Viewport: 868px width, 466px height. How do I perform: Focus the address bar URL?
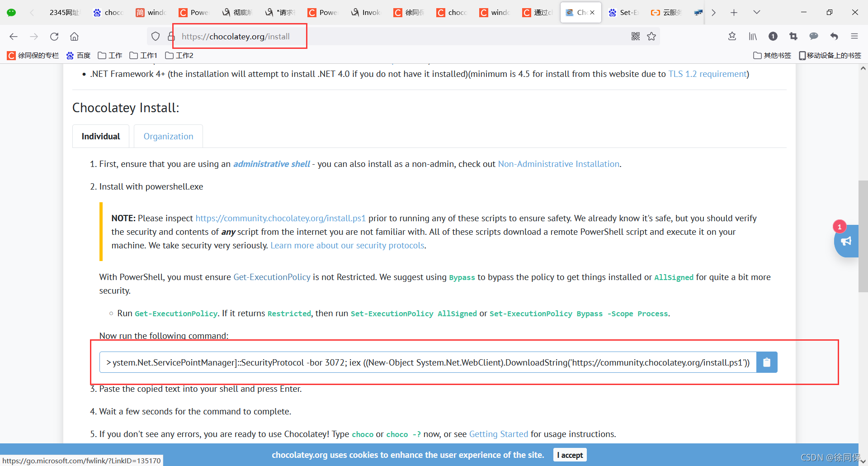[x=236, y=37]
